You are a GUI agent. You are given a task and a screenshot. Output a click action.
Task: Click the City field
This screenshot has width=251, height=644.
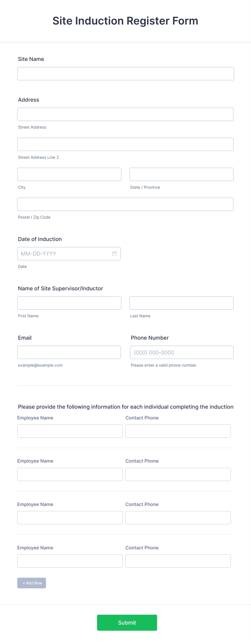[69, 174]
